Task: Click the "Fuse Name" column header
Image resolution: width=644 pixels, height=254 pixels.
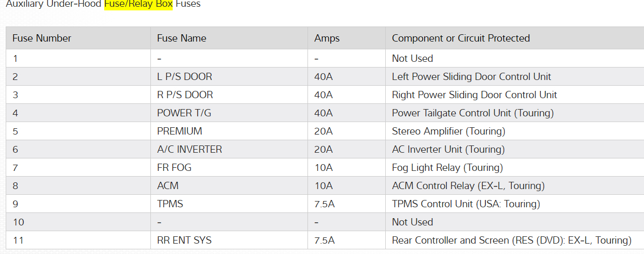Action: point(181,38)
